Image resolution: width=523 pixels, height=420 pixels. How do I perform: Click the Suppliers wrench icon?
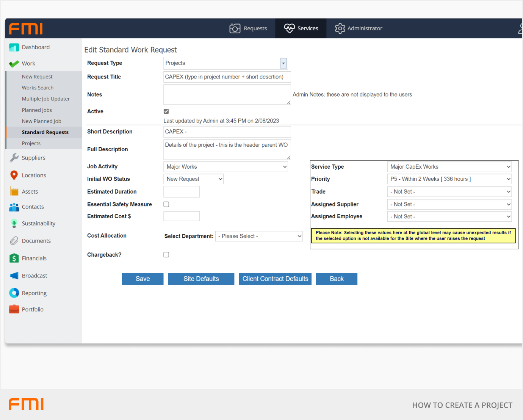click(14, 158)
